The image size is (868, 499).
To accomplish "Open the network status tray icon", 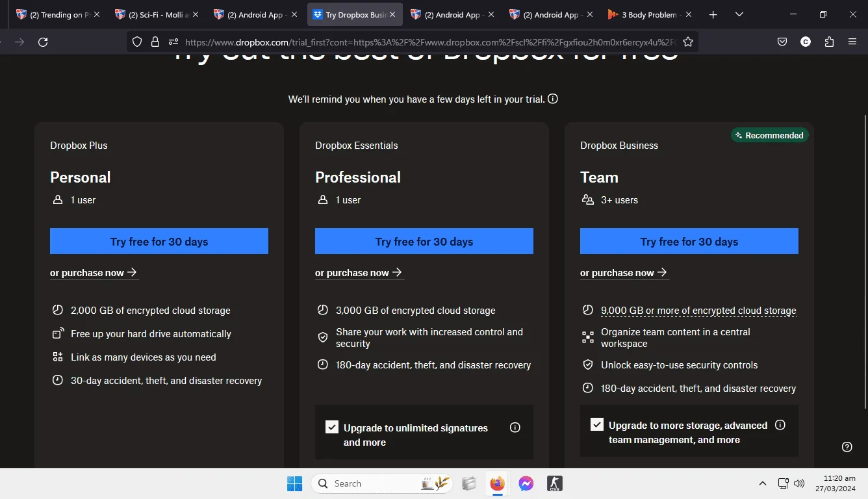I will tap(784, 483).
